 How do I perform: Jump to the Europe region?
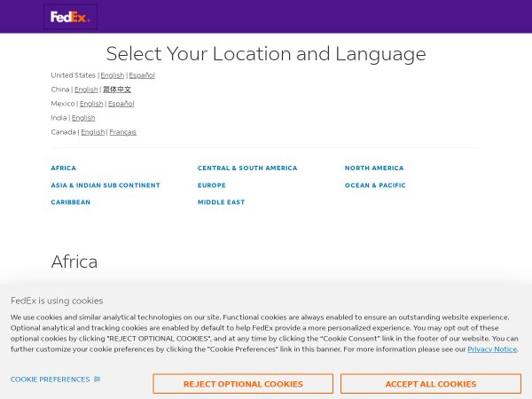point(212,185)
